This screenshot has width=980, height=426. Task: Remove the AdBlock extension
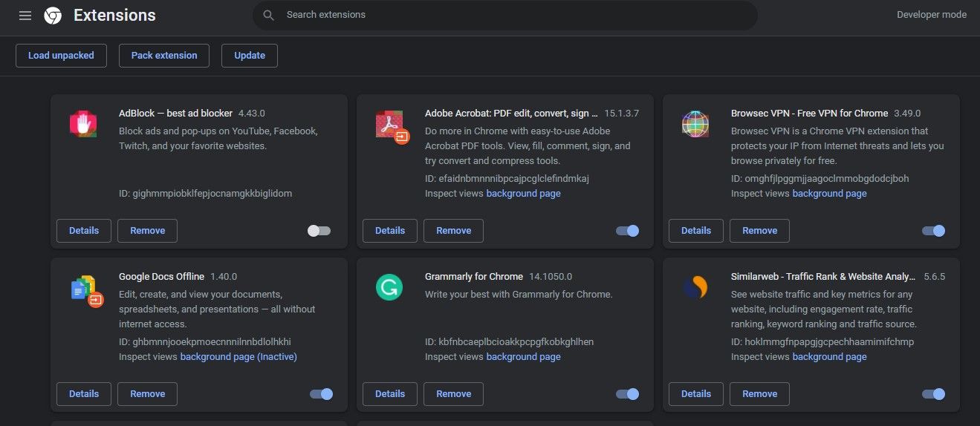[148, 231]
